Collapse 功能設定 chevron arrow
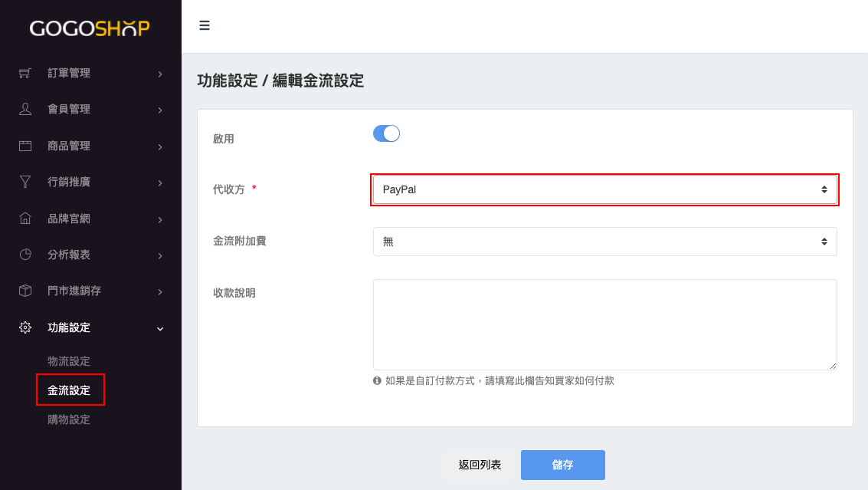 (160, 329)
